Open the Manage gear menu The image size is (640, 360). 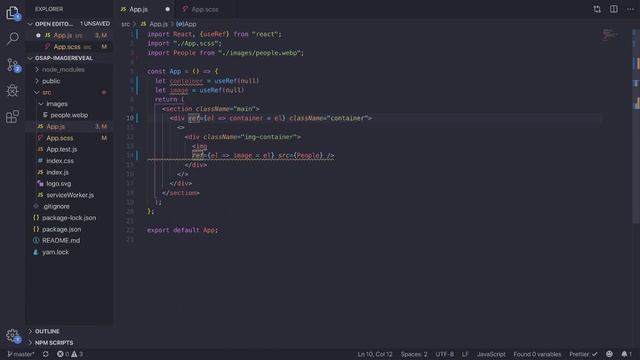pos(13,336)
